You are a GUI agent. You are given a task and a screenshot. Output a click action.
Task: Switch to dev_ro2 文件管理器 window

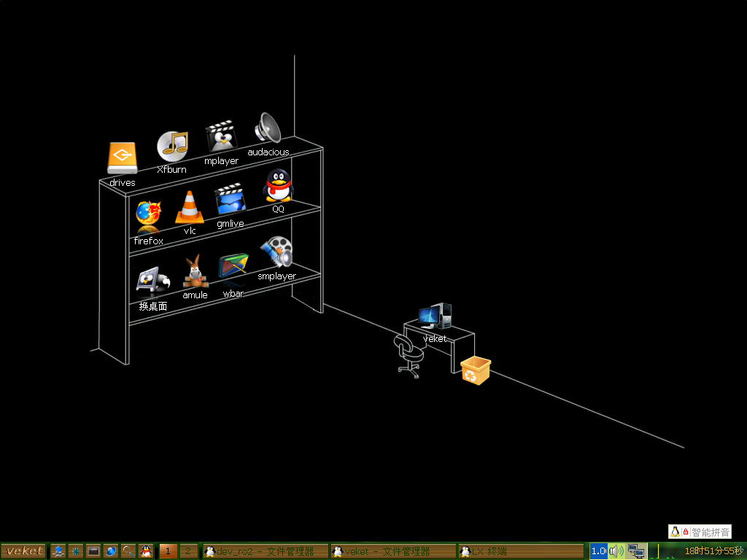[x=266, y=551]
